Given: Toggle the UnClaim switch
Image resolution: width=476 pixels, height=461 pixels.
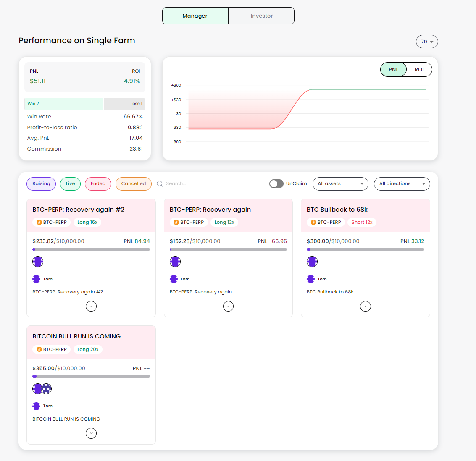Looking at the screenshot, I should pos(276,184).
